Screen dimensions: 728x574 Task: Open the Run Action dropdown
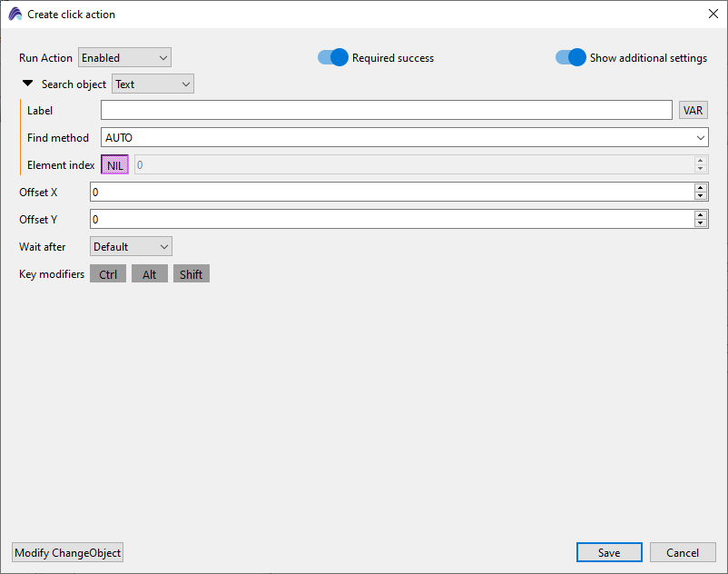(124, 57)
